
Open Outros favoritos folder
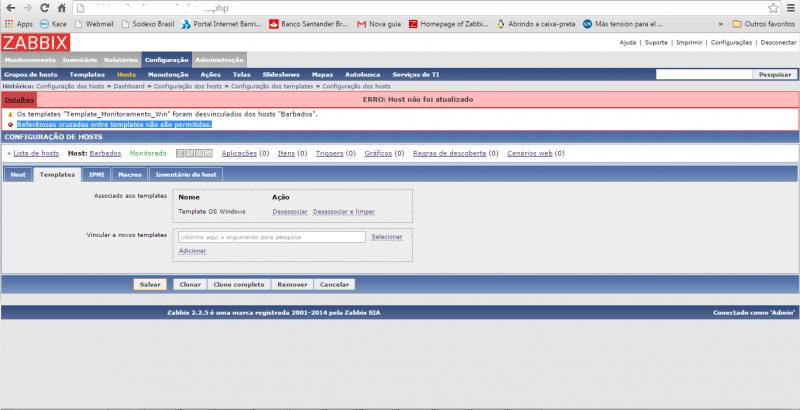click(x=763, y=24)
